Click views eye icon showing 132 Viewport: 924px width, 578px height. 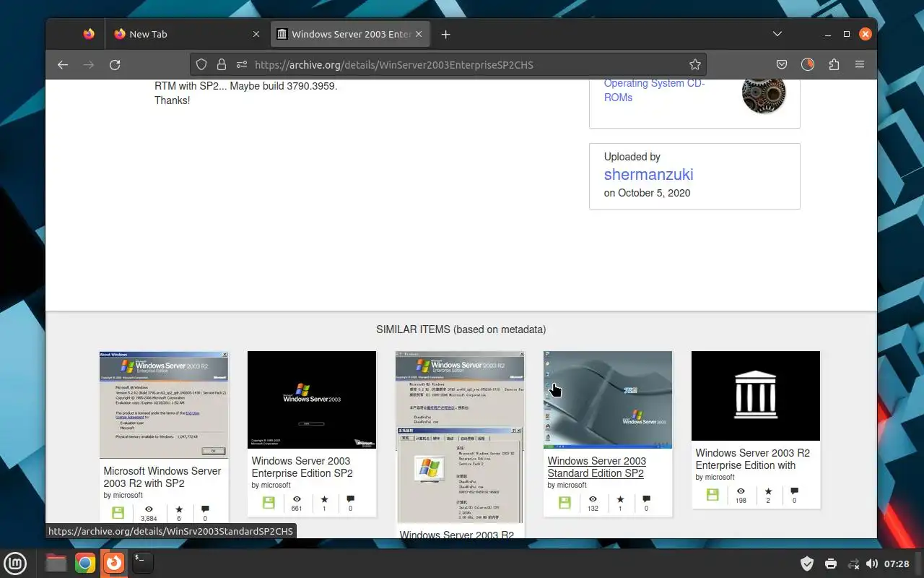click(x=593, y=499)
